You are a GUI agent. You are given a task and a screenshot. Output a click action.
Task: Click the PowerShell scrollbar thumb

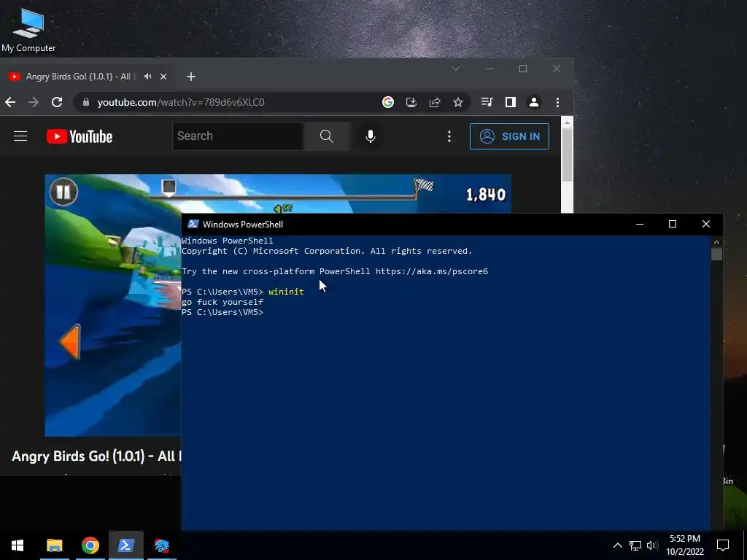[x=716, y=254]
